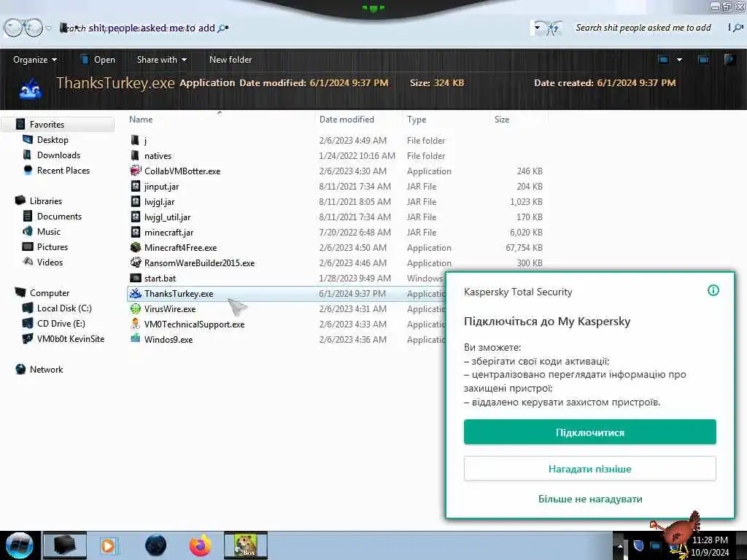
Task: Select the Windos9.exe icon
Action: coord(136,338)
